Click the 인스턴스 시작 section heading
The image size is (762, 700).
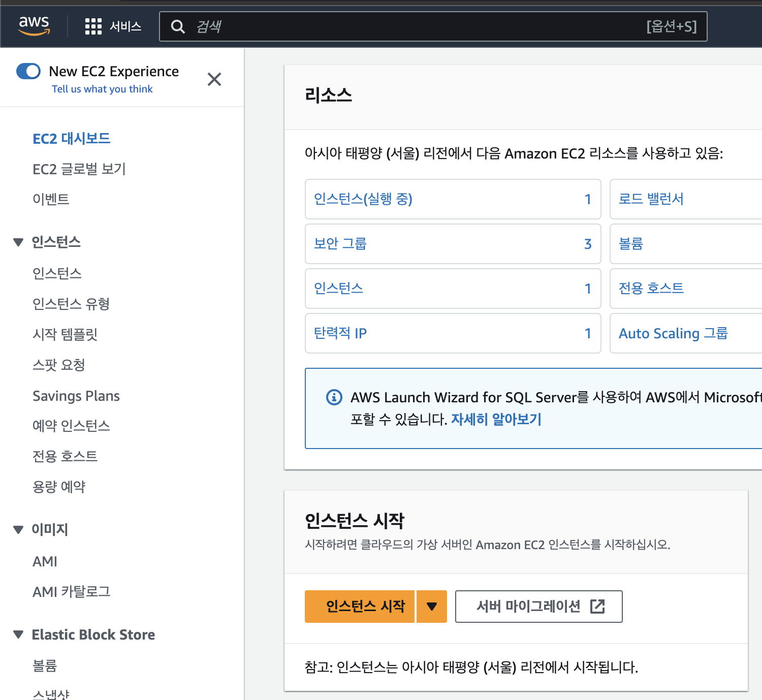355,521
